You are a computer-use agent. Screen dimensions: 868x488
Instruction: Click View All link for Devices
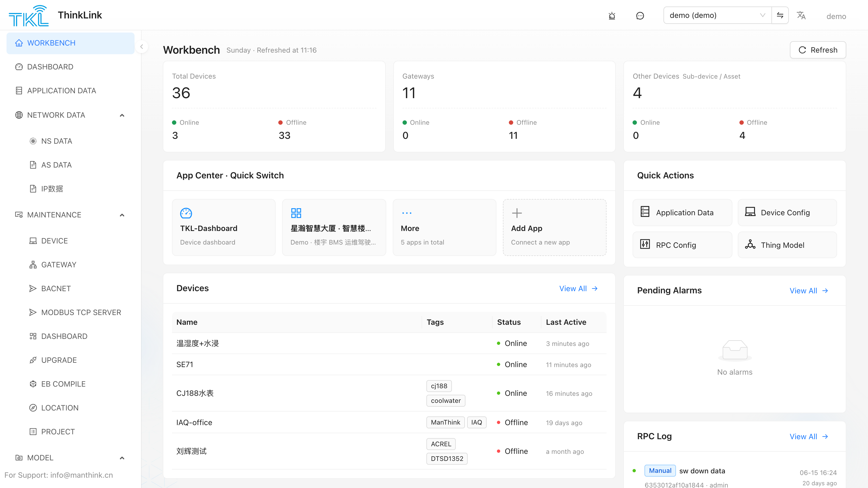click(579, 289)
